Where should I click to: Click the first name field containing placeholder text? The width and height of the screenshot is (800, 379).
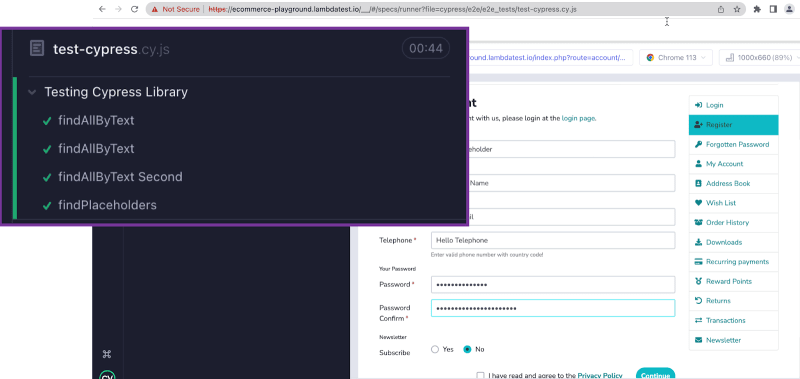click(x=571, y=149)
